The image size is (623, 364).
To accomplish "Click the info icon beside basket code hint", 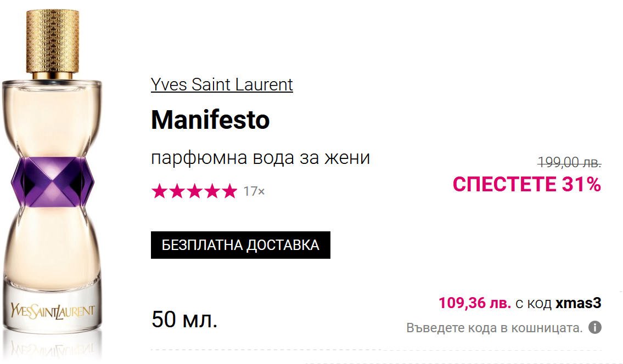I will (x=595, y=328).
